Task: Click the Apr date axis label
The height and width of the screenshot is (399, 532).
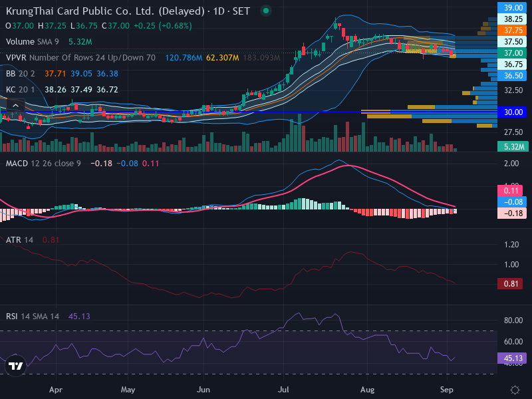Action: click(x=56, y=390)
